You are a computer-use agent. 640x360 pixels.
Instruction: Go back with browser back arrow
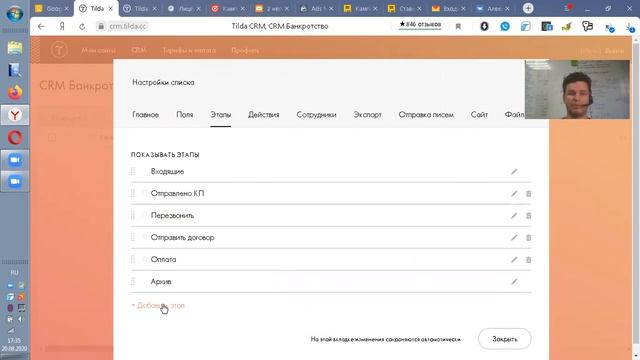(x=41, y=27)
